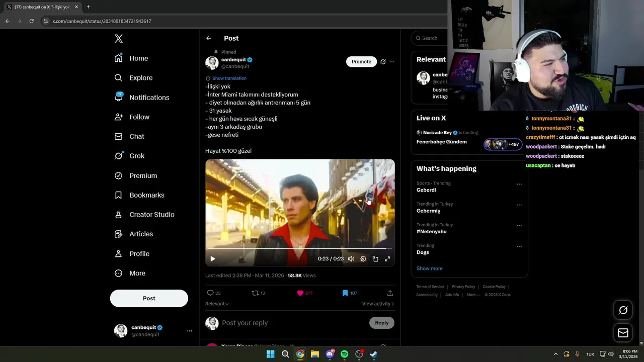Viewport: 644px width, 362px height.
Task: Open video settings gear
Action: [x=363, y=259]
